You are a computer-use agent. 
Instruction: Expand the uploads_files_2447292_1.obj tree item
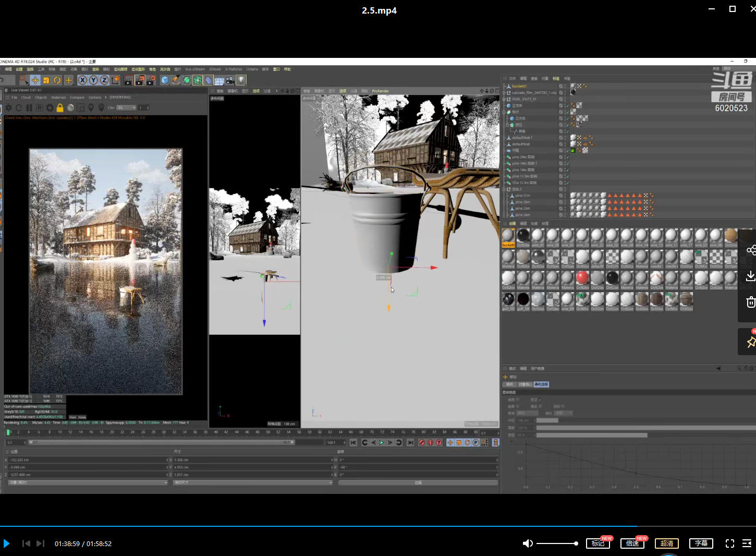point(504,93)
